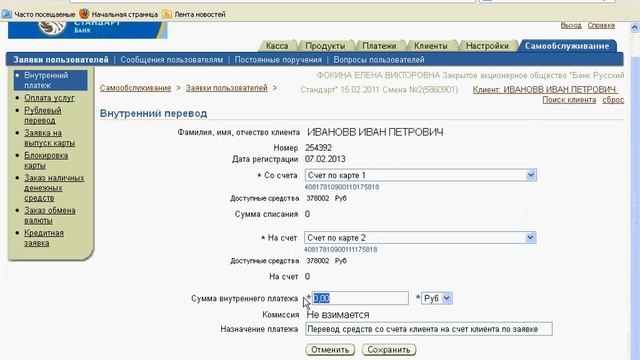Open Кредитная заявка link
This screenshot has height=360, width=640.
point(44,238)
